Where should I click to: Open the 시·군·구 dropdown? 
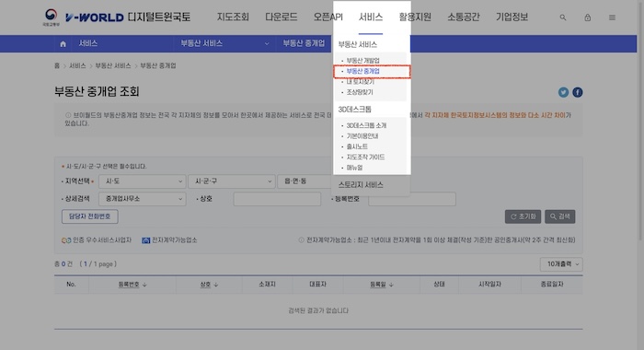coord(232,181)
